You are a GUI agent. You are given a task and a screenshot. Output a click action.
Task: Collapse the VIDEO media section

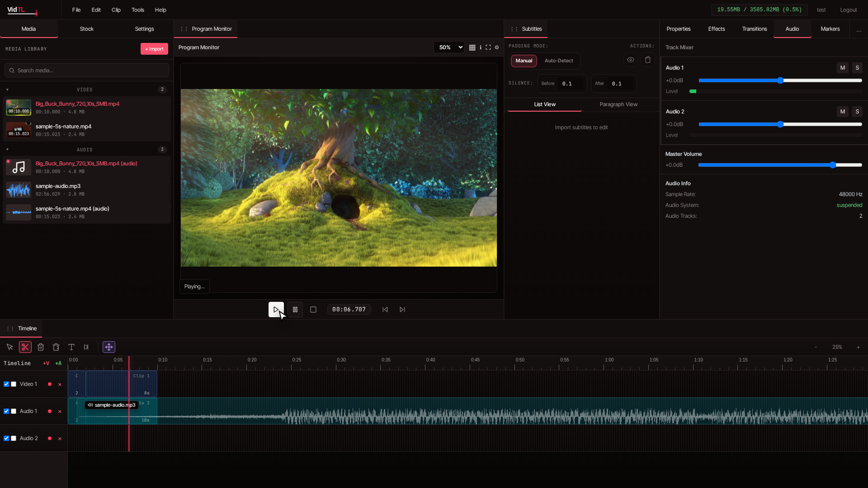(x=7, y=89)
